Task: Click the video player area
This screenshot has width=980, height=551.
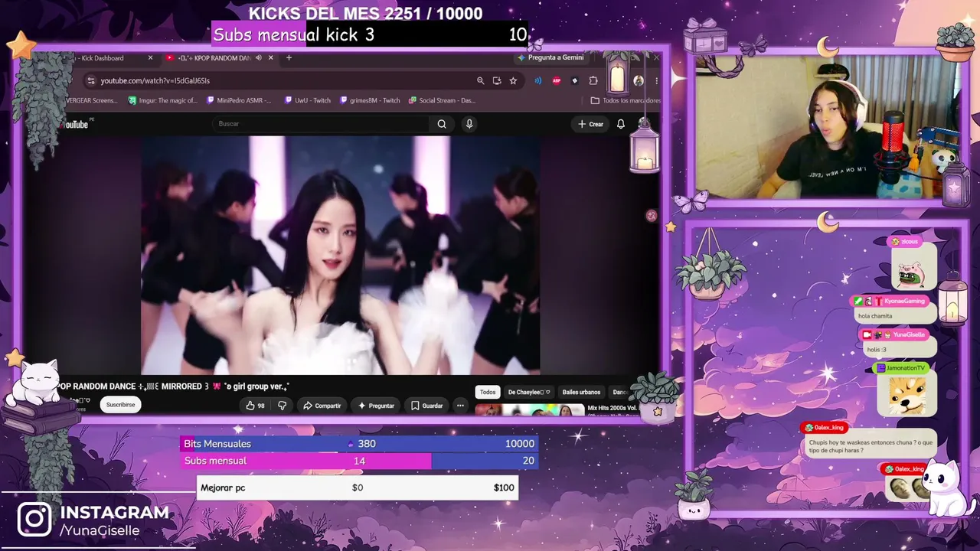Action: pyautogui.click(x=341, y=255)
